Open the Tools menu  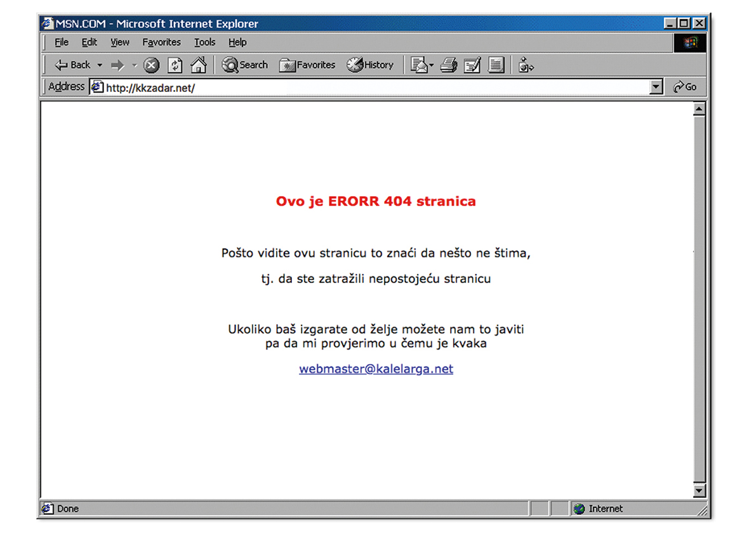coord(204,42)
